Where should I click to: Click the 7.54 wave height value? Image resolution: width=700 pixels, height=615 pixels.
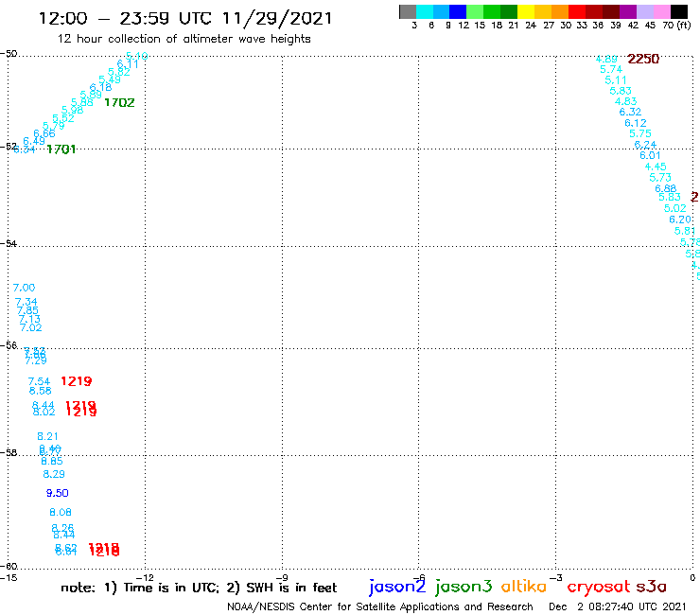39,381
